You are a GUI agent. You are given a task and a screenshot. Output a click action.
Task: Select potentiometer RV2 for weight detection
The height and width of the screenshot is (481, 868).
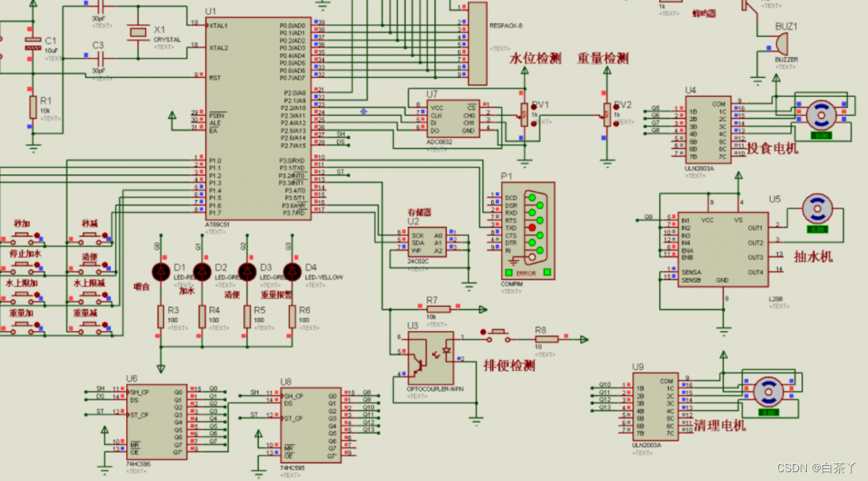point(607,115)
